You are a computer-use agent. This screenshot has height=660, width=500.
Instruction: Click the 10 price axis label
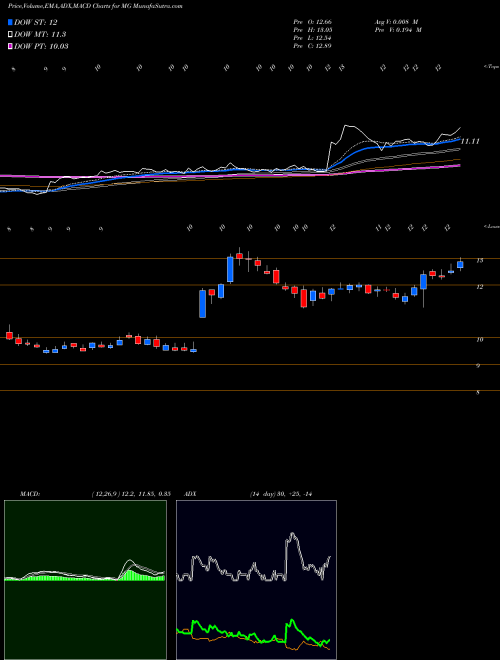(x=479, y=340)
